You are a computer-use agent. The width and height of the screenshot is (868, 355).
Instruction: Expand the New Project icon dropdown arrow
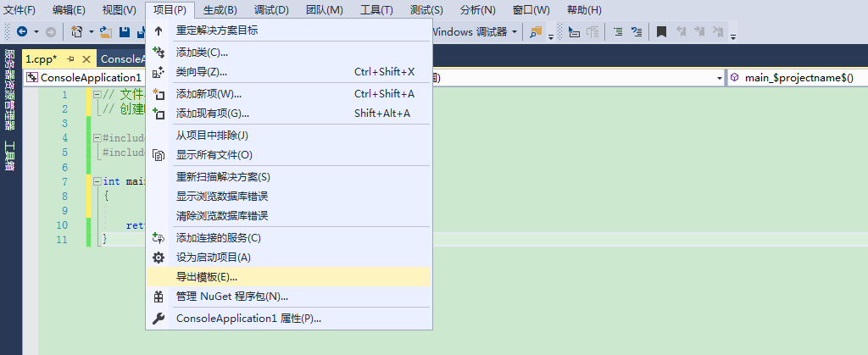point(92,32)
